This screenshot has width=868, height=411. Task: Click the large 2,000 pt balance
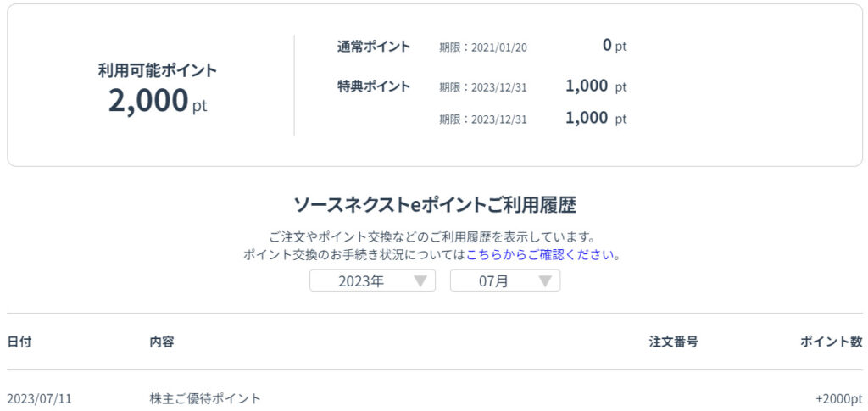click(157, 101)
